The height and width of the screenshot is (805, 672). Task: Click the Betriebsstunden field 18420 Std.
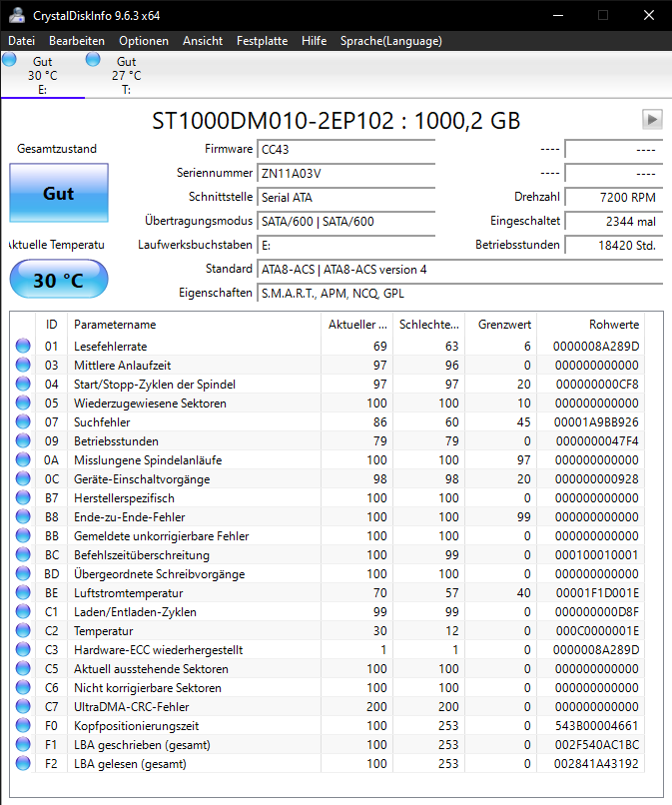(613, 246)
